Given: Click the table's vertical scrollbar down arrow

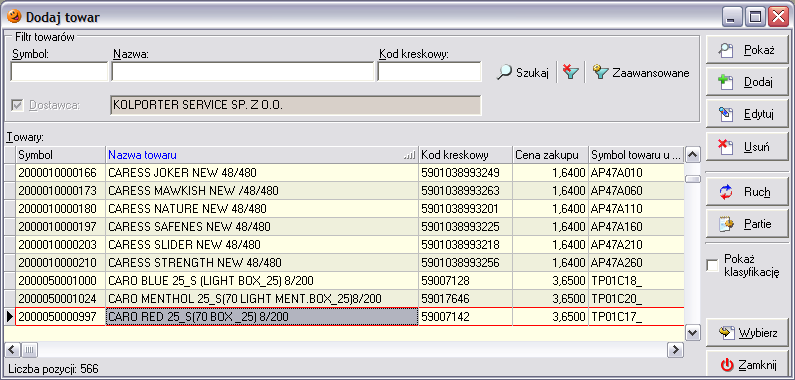Looking at the screenshot, I should click(693, 333).
